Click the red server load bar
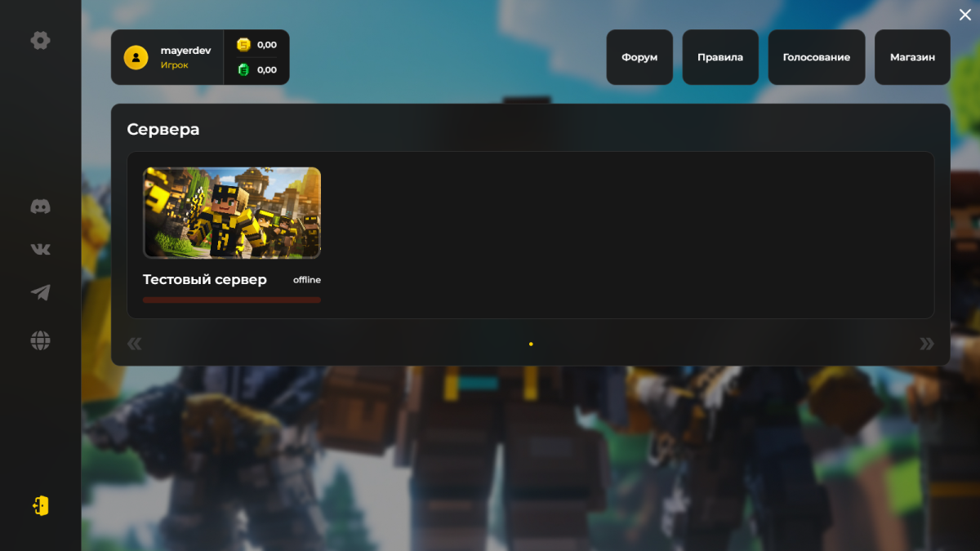 (232, 300)
